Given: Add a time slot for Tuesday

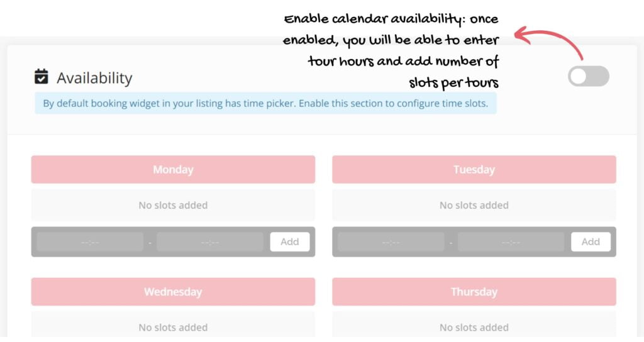Looking at the screenshot, I should coord(591,242).
